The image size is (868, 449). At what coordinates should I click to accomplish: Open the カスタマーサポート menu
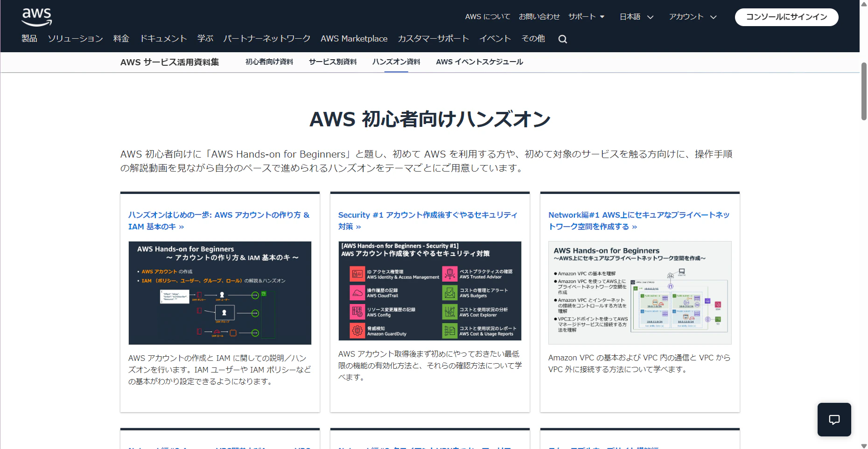tap(434, 39)
